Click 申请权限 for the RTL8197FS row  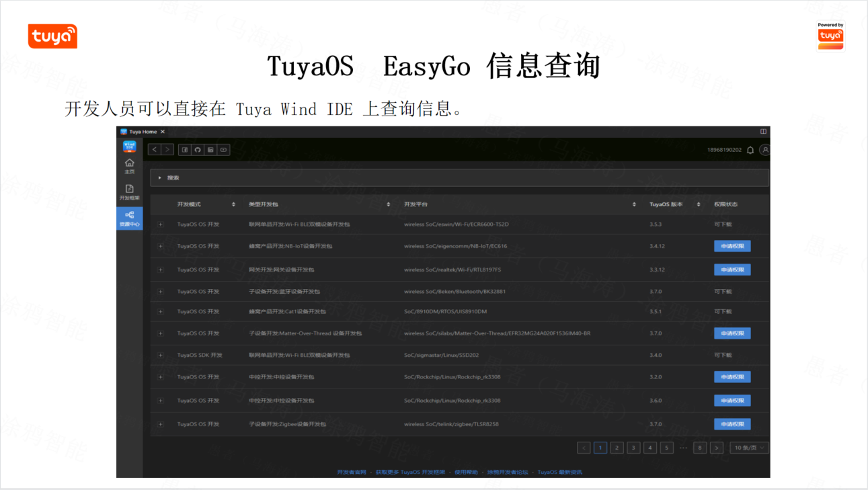coord(732,270)
